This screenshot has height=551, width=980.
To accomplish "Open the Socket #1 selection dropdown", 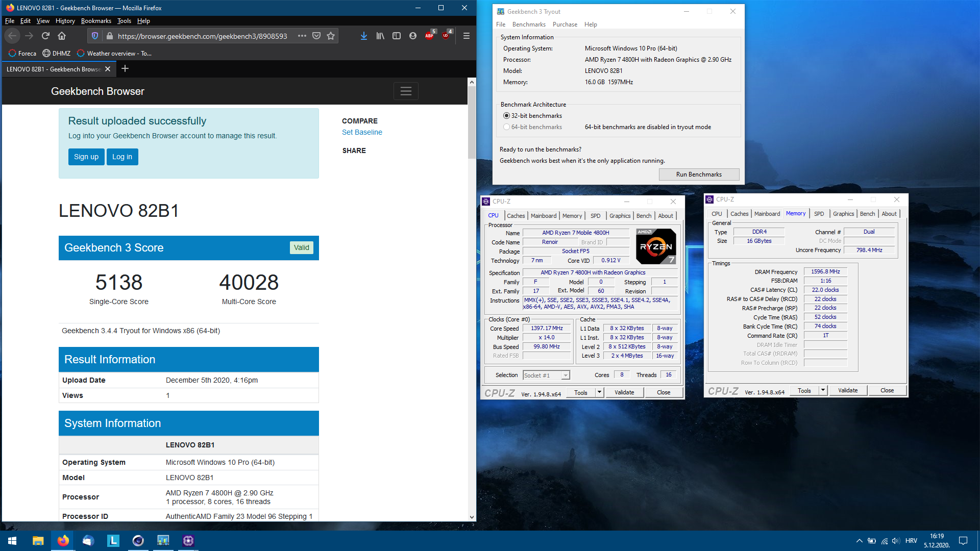I will coord(547,375).
